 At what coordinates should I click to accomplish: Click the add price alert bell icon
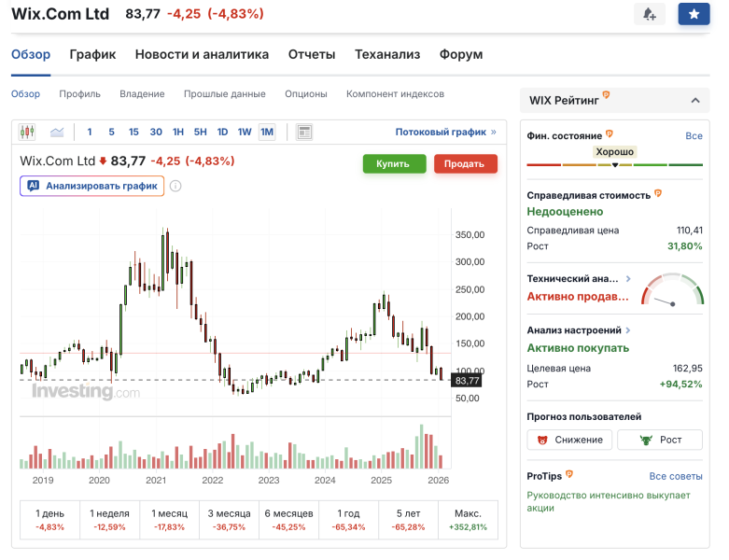point(650,14)
